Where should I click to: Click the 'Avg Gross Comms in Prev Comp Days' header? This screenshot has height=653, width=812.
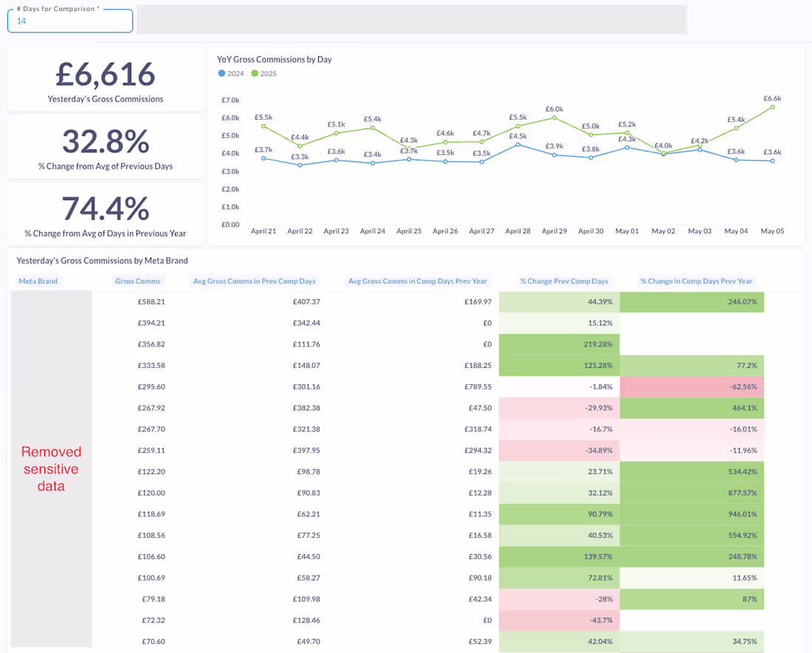pos(254,281)
